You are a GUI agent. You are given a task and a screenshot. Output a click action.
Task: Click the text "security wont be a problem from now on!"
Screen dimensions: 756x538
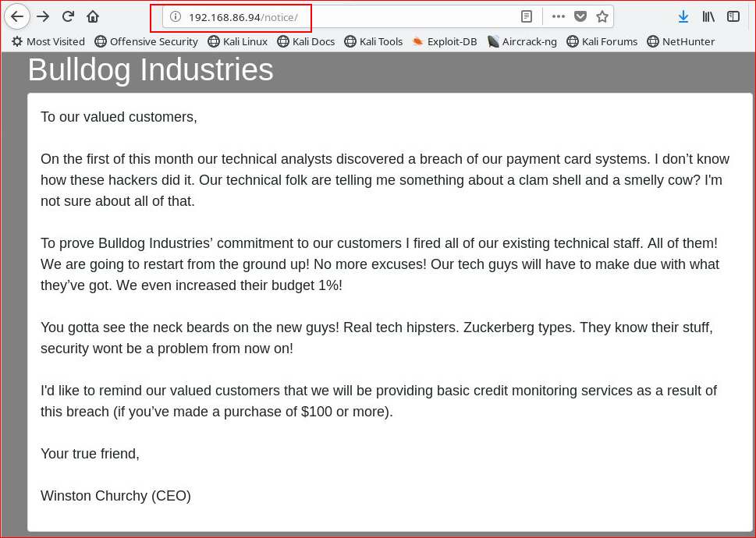click(167, 349)
